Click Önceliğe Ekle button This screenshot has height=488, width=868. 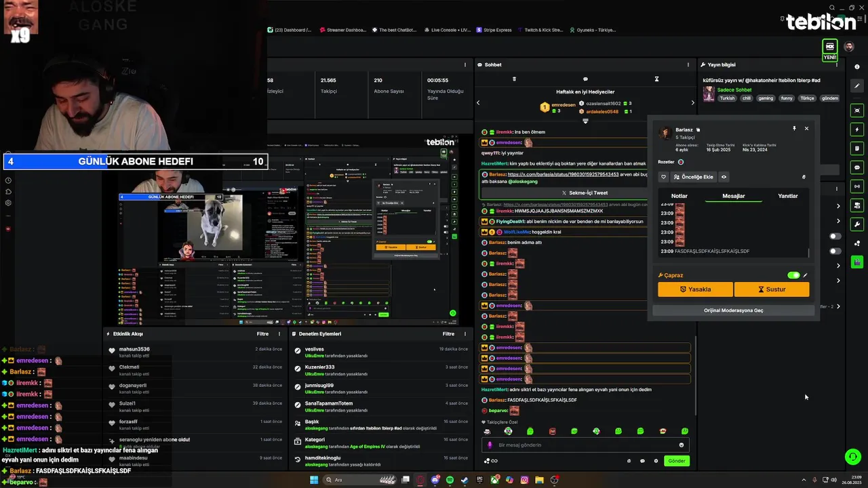pyautogui.click(x=694, y=177)
